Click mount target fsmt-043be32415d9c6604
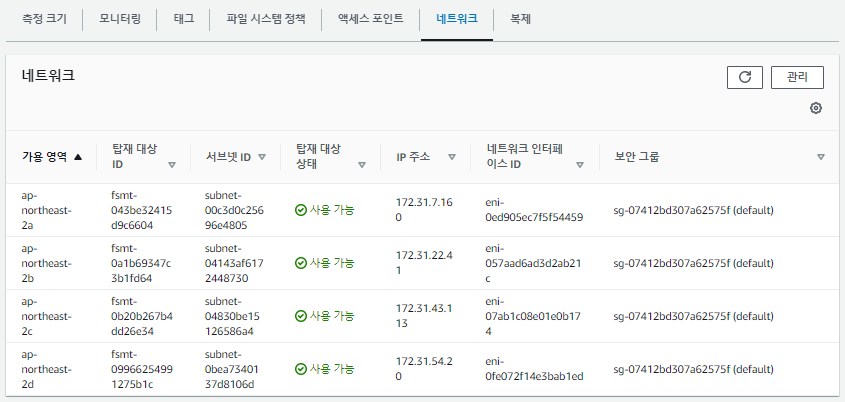This screenshot has height=402, width=845. pos(142,210)
